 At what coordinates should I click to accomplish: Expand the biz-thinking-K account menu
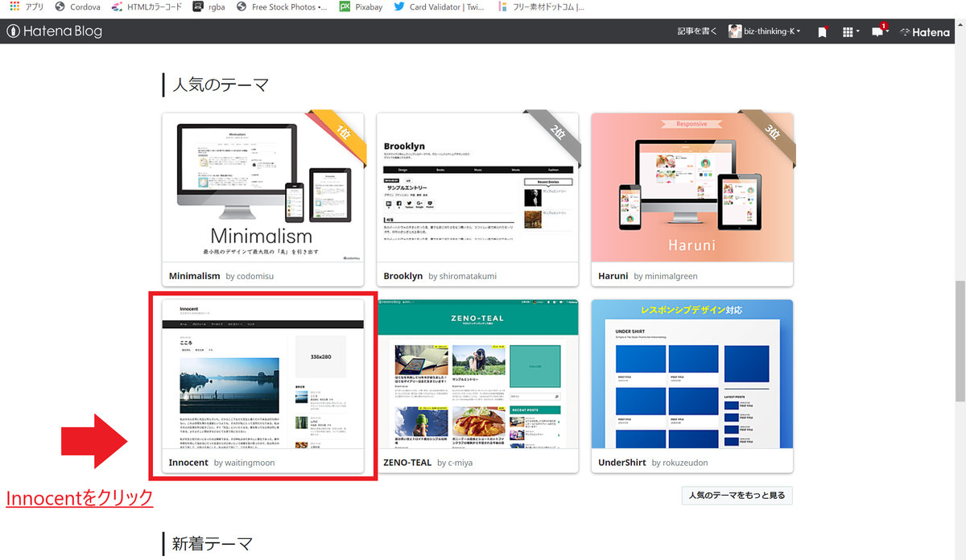pyautogui.click(x=765, y=31)
